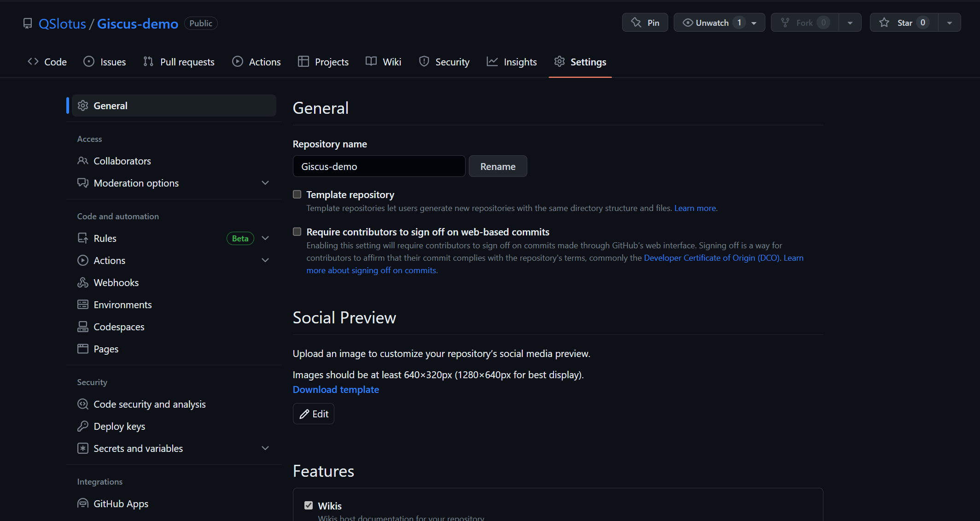
Task: Click the Deploy keys key icon
Action: click(x=83, y=426)
